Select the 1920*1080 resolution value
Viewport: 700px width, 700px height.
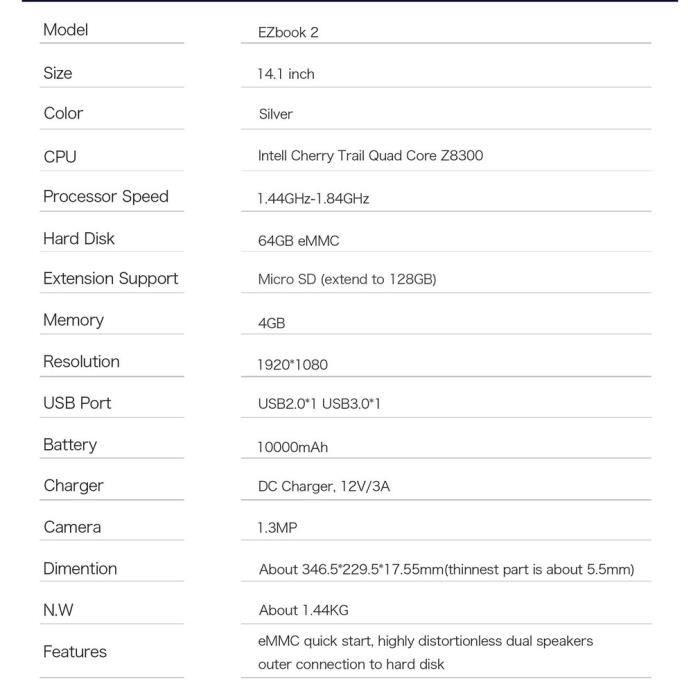292,365
